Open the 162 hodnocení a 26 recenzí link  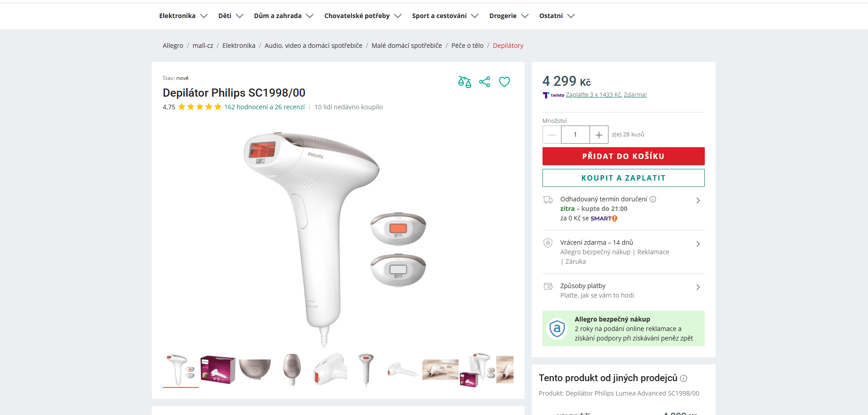tap(264, 107)
